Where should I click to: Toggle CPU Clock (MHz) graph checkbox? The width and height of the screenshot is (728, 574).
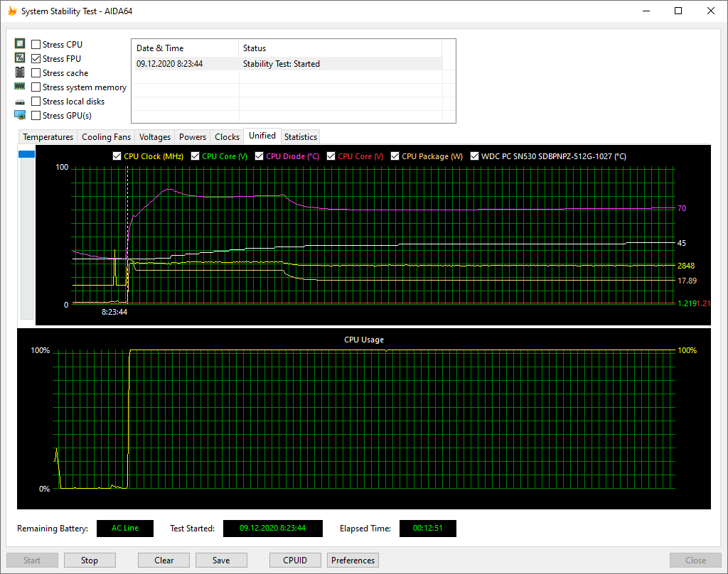coord(117,156)
